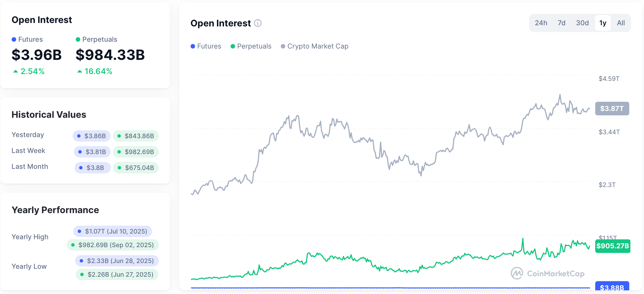Switch the chart to the 24h range
Viewport: 644px width, 294px height.
pos(541,23)
